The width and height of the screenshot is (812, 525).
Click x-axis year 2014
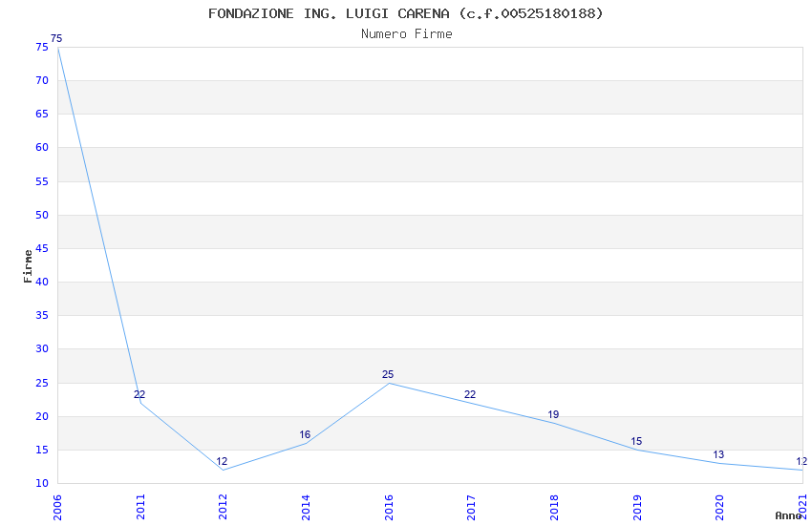[306, 508]
